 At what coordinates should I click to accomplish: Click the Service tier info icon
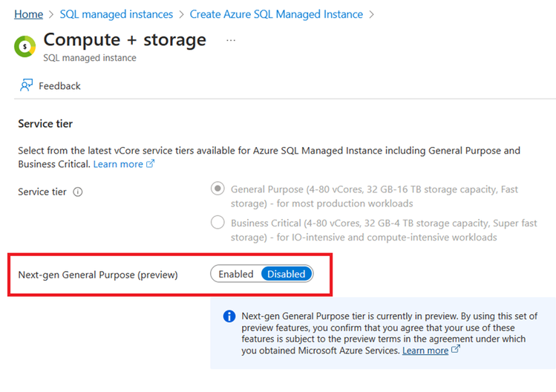78,192
